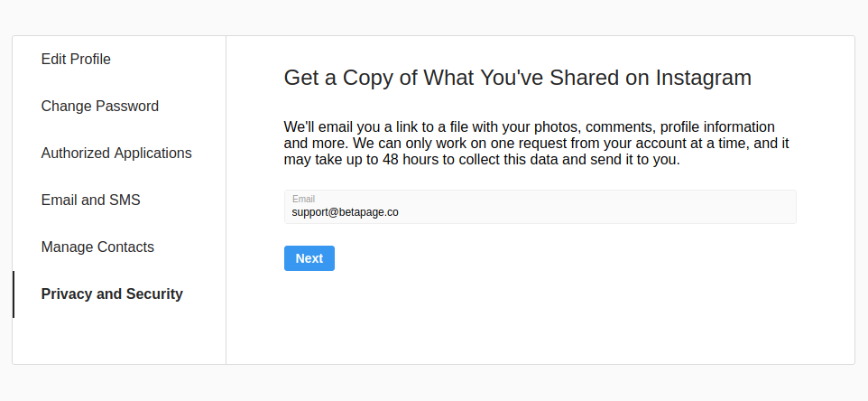This screenshot has width=868, height=401.
Task: Click the black active bar beside Privacy and Security
Action: [x=14, y=294]
